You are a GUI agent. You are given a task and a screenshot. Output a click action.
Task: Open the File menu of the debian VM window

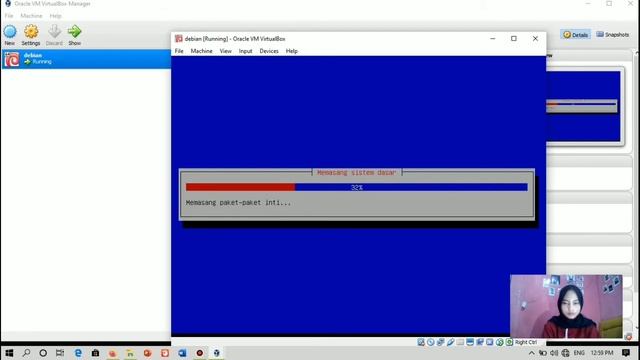click(x=179, y=51)
